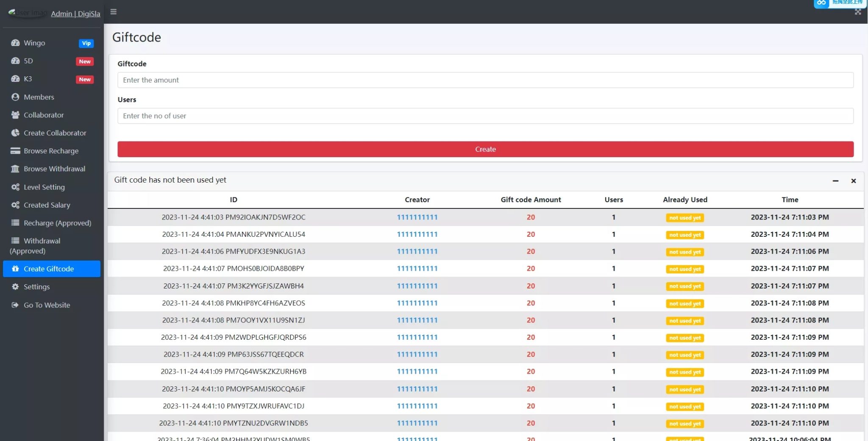This screenshot has width=868, height=441.
Task: Open the Admin | DigiSla profile link
Action: tap(75, 14)
